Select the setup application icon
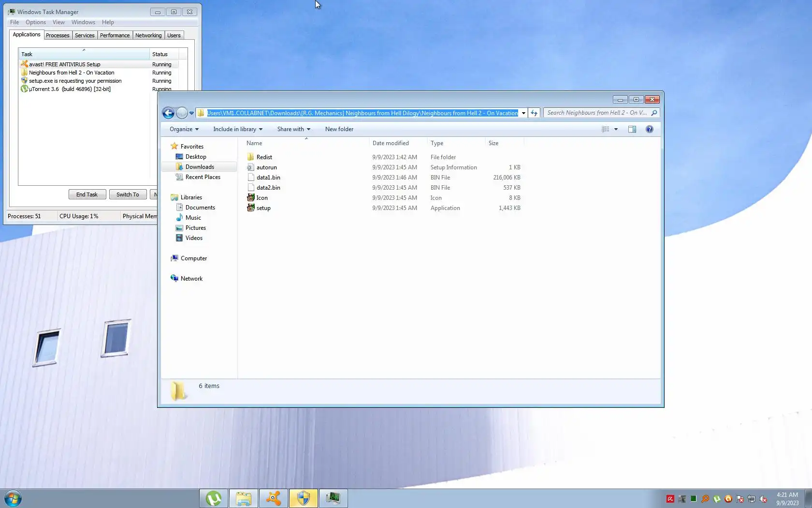Screen dimensions: 812x508 pos(250,208)
